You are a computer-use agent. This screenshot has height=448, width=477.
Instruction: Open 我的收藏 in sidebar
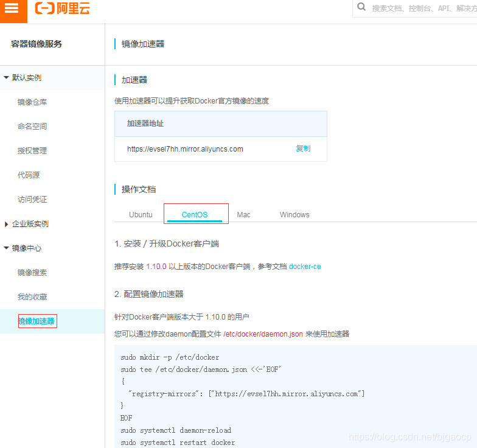coord(32,297)
